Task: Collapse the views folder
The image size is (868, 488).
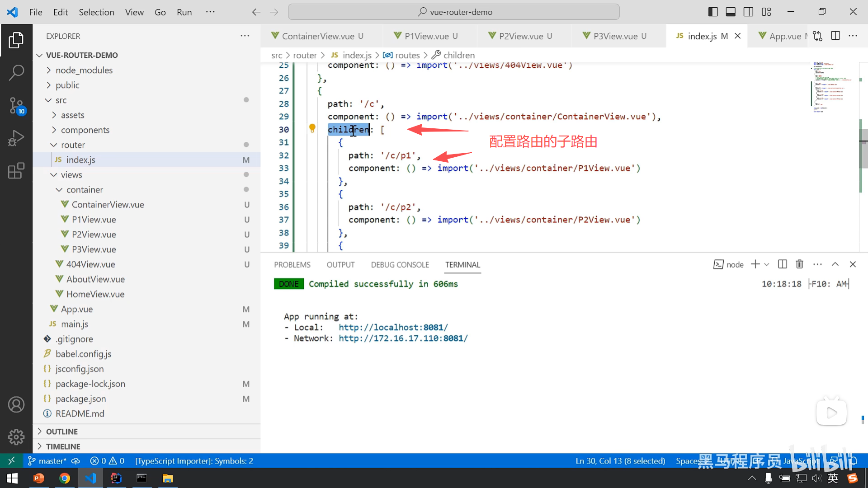Action: [x=71, y=175]
